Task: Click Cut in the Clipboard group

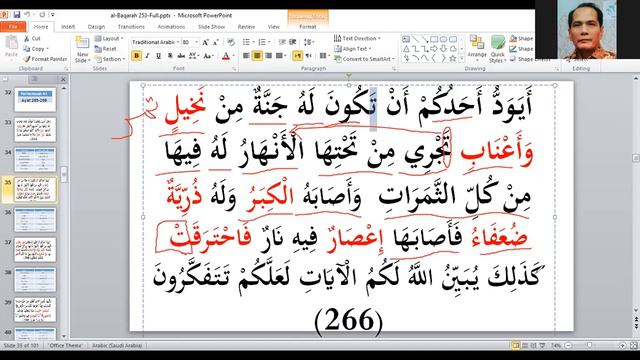Action: pos(33,38)
